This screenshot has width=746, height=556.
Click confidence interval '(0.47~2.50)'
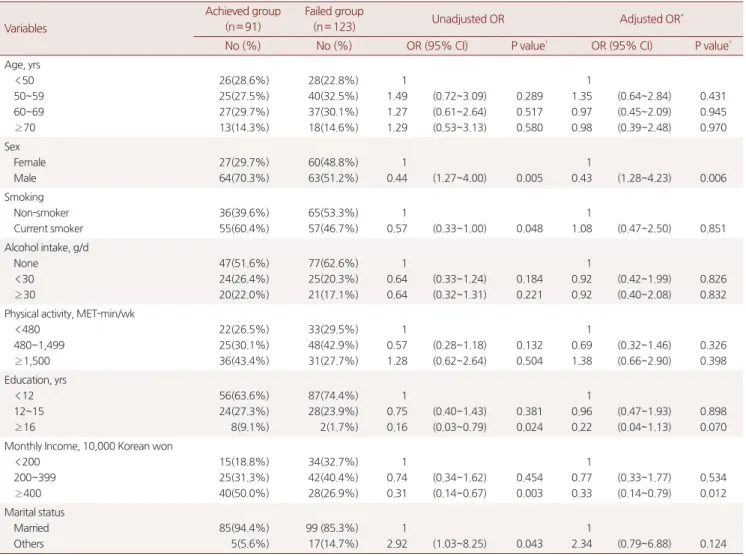644,228
